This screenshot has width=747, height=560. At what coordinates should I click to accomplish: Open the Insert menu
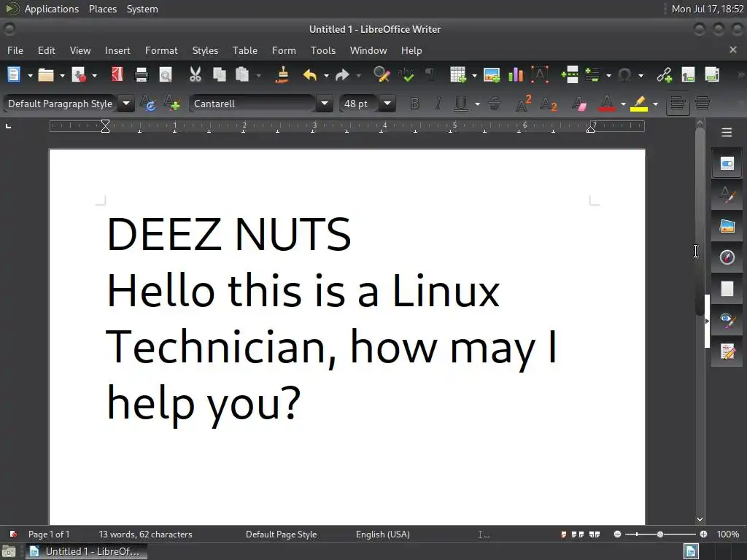point(117,50)
